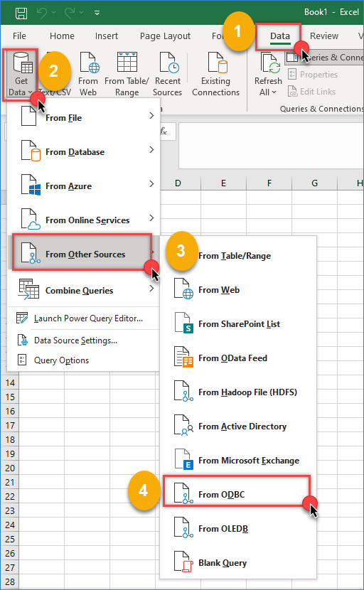This screenshot has height=590, width=364.
Task: Expand From Database submenu
Action: coord(84,152)
